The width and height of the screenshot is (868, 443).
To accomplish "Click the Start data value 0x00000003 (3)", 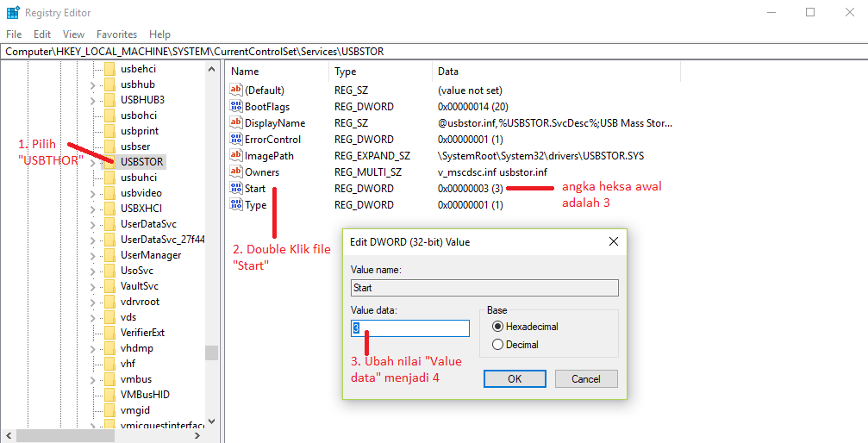I will point(470,188).
